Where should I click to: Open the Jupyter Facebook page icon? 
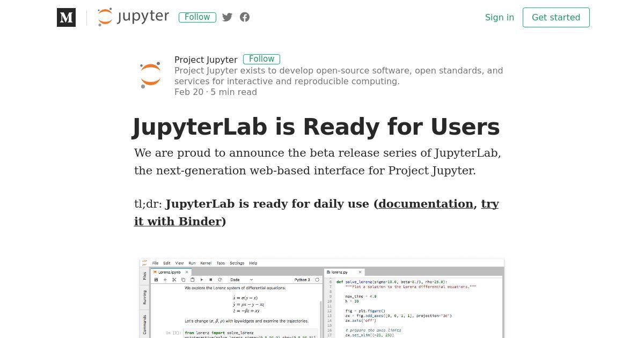(245, 17)
